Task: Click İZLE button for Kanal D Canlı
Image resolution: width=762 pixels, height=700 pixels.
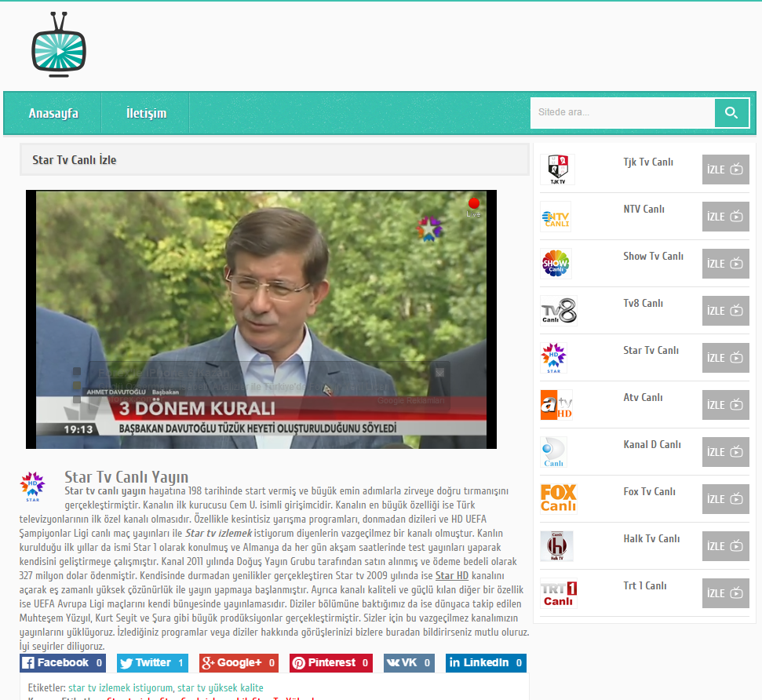Action: click(x=725, y=452)
